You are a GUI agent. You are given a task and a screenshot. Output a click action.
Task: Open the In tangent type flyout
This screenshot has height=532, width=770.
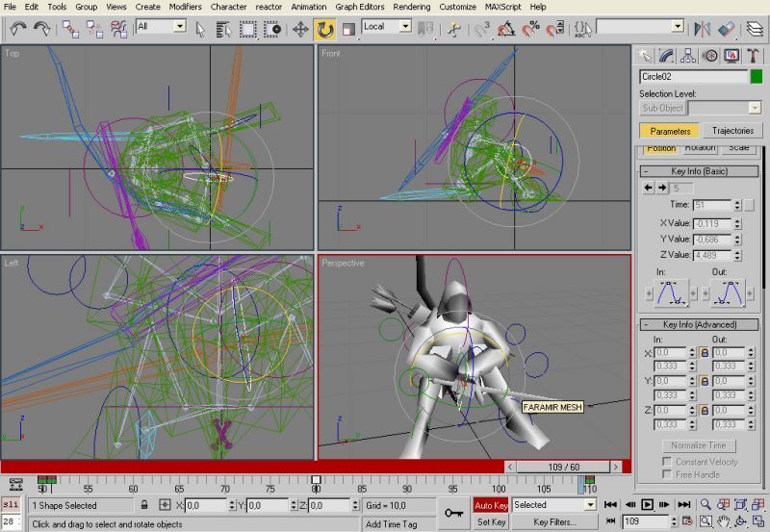tap(671, 294)
